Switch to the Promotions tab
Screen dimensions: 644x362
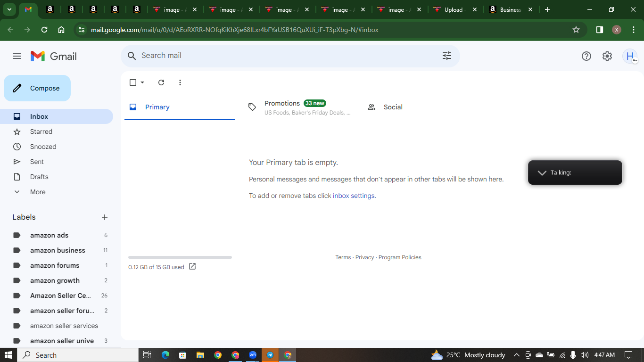[299, 107]
